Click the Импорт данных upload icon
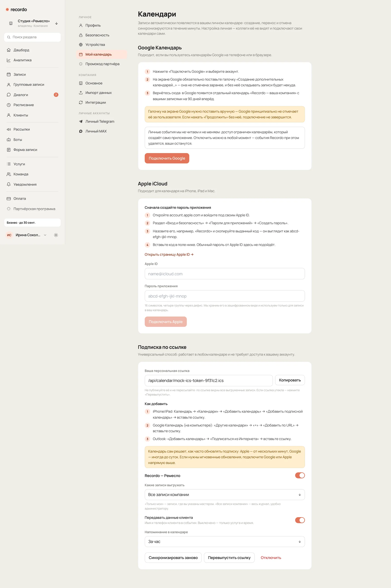Screen dimensions: 391x588 tap(81, 93)
